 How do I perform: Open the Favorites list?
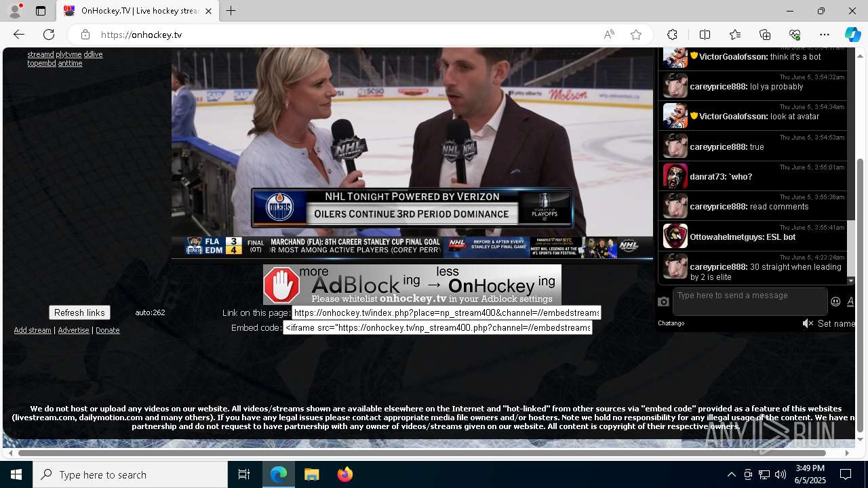pyautogui.click(x=735, y=35)
